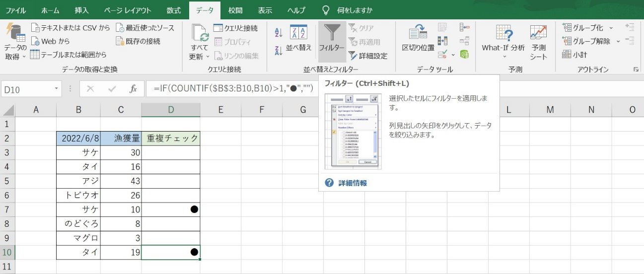The image size is (644, 274).
Task: Click the Remove Duplicates icon
Action: 442,41
